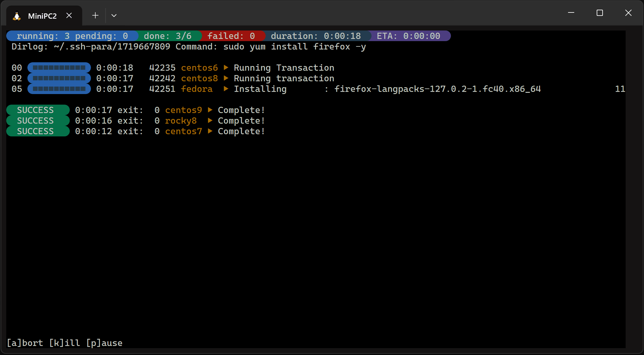Expand the fedora Installing entry
This screenshot has width=644, height=355.
click(260, 89)
